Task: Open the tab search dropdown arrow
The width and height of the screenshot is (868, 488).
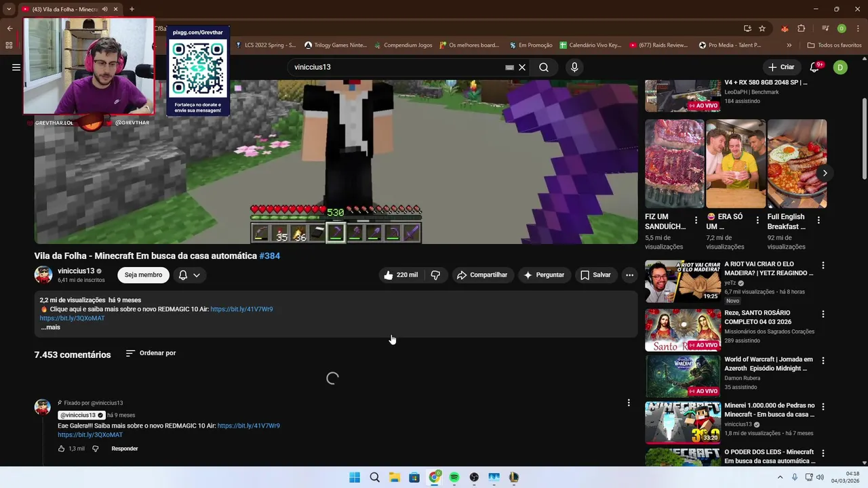Action: click(9, 9)
